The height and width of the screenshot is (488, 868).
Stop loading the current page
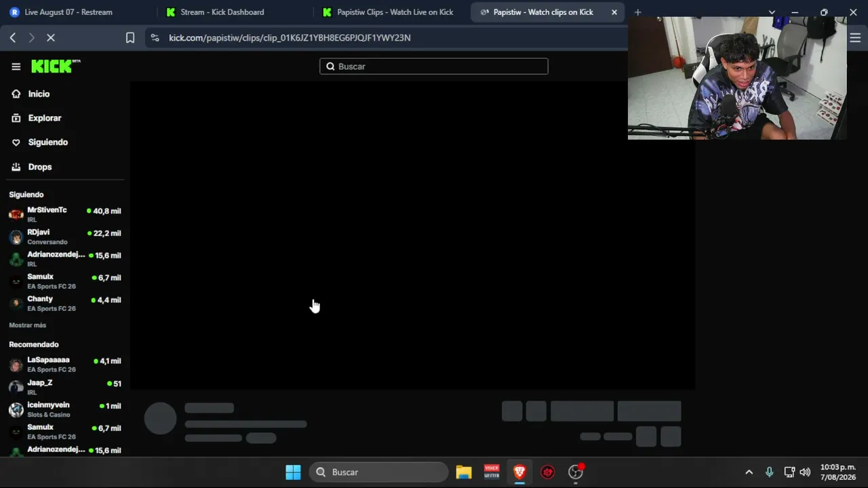(x=51, y=38)
